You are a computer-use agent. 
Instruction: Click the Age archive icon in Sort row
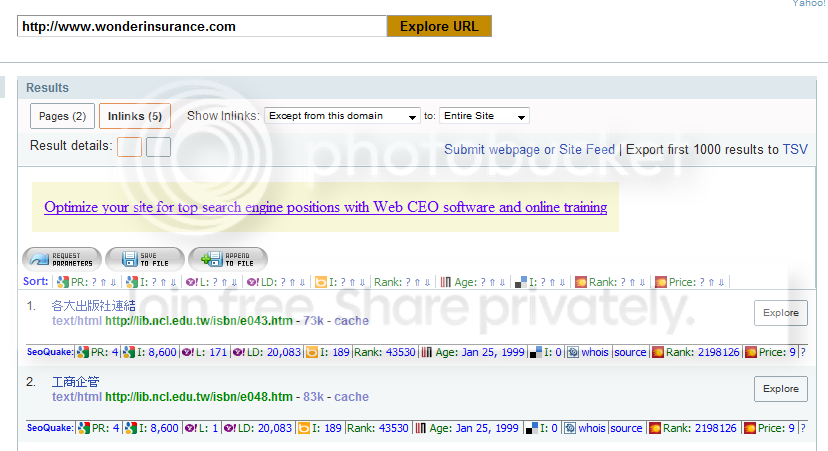pyautogui.click(x=446, y=283)
